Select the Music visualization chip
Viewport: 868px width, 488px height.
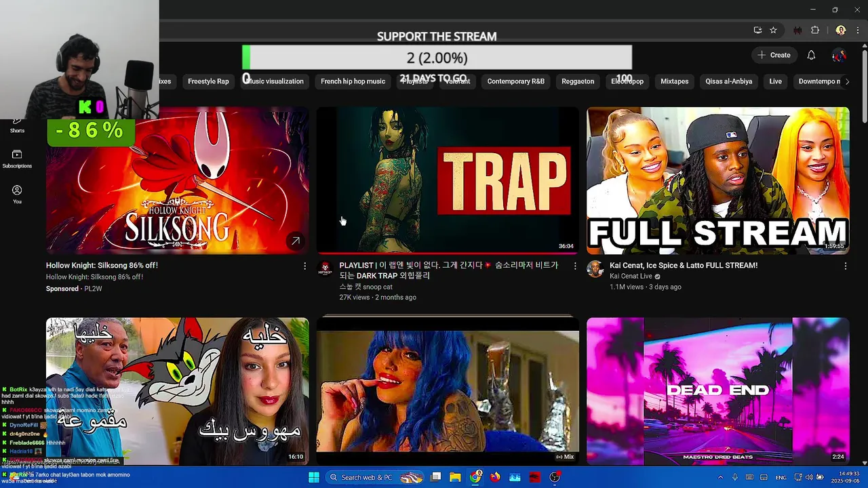274,81
